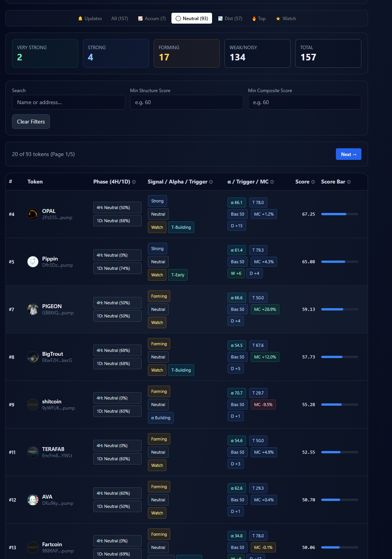Click the α Building badge for shitcoin
Screen dimensions: 392x559
pos(161,418)
